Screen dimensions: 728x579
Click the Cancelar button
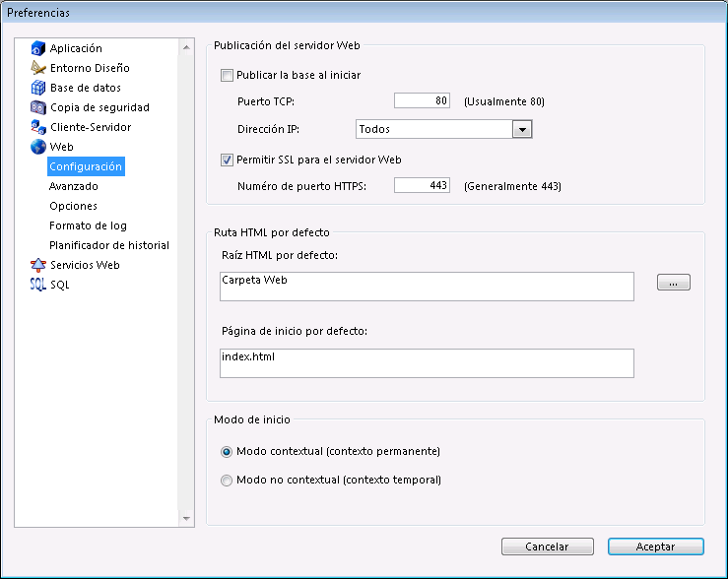point(547,547)
